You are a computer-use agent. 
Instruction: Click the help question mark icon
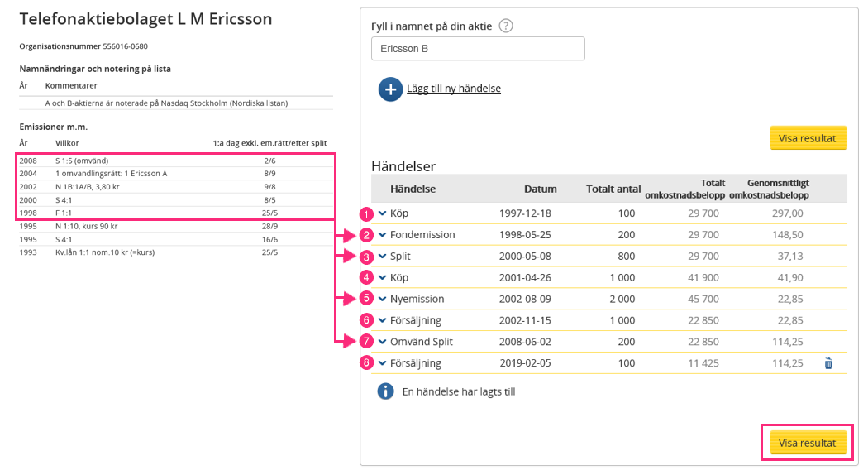pos(505,26)
